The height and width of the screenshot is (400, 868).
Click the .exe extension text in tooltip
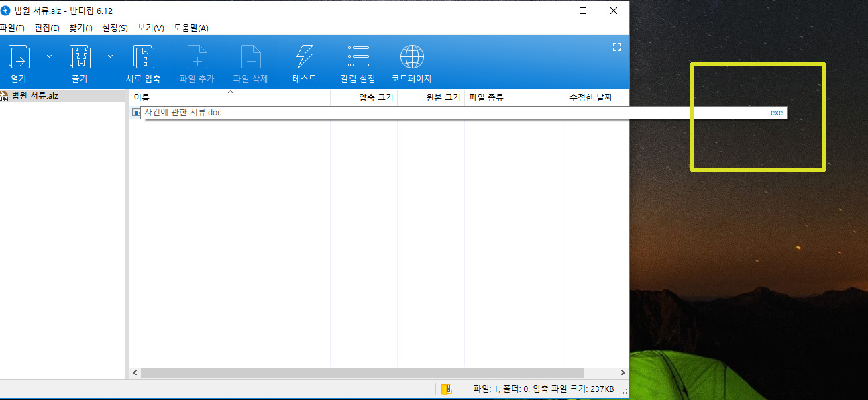pyautogui.click(x=776, y=113)
